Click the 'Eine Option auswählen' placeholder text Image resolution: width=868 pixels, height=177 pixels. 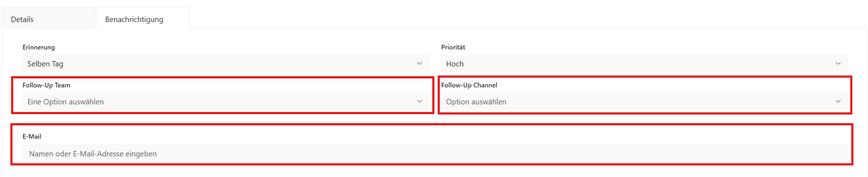click(x=65, y=102)
